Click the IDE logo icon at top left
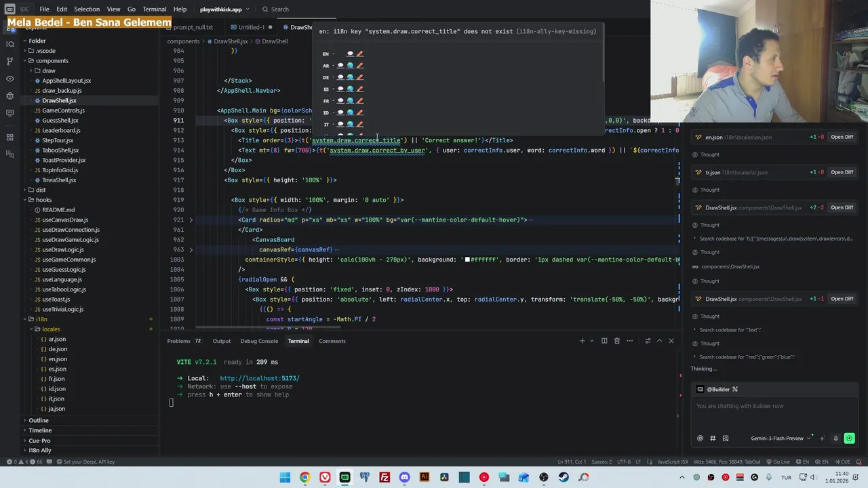The width and height of the screenshot is (868, 488). click(x=9, y=9)
